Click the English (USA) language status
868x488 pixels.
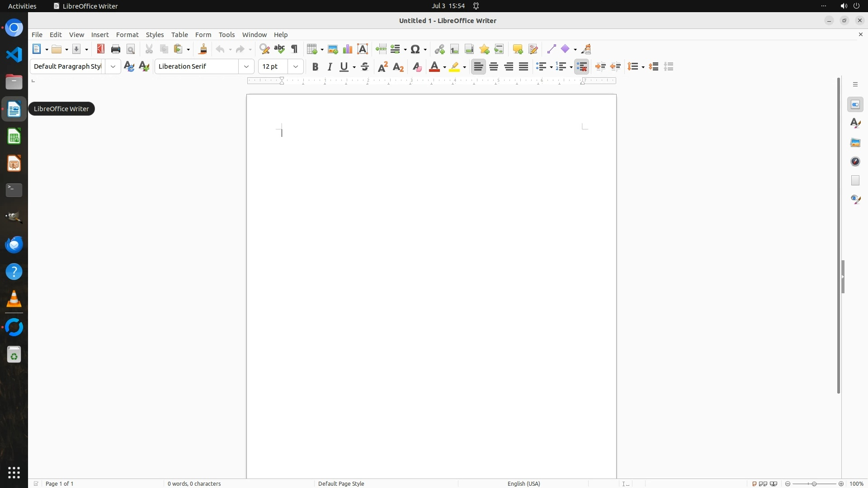pos(524,483)
